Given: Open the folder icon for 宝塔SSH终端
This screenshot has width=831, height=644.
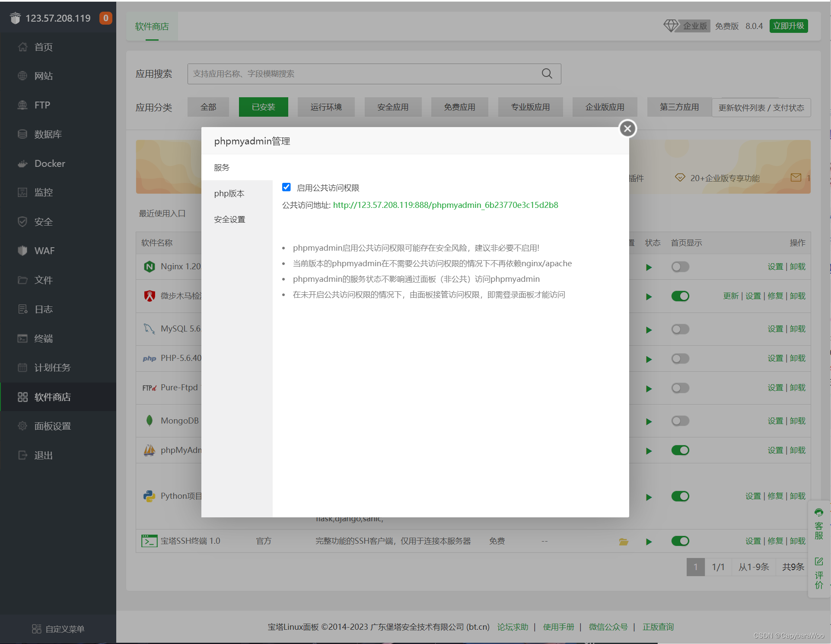Looking at the screenshot, I should [623, 541].
